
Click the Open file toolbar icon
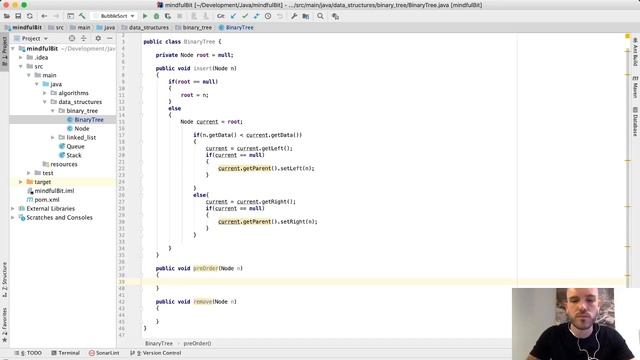[7, 16]
